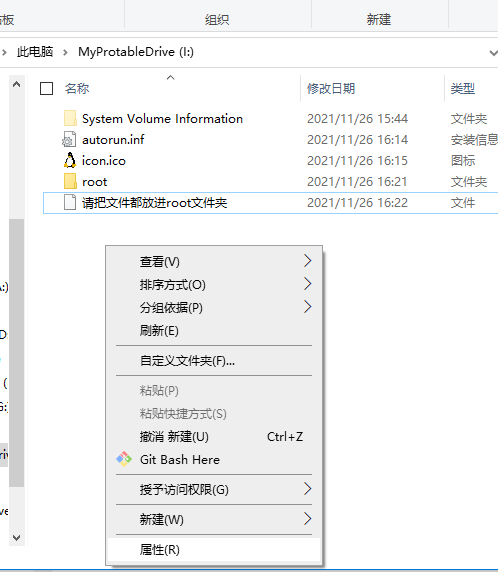The height and width of the screenshot is (572, 498).
Task: Click the 修改日期 column header
Action: point(331,89)
